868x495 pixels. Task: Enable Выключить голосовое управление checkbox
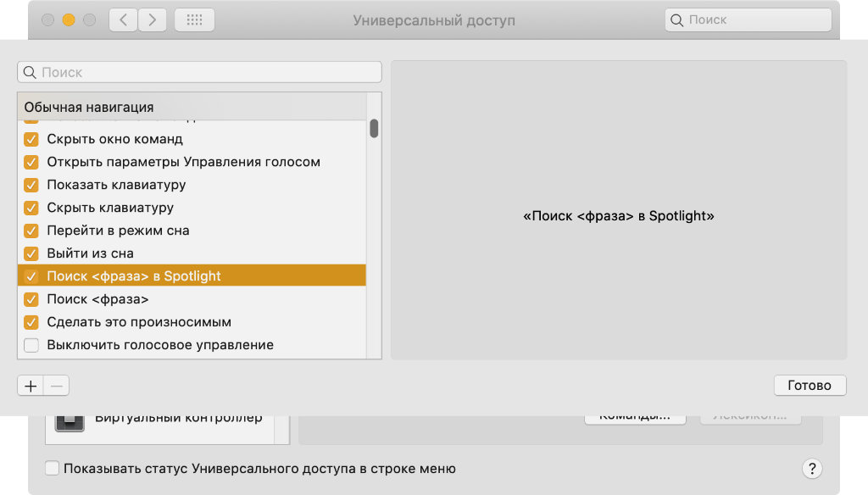coord(31,345)
